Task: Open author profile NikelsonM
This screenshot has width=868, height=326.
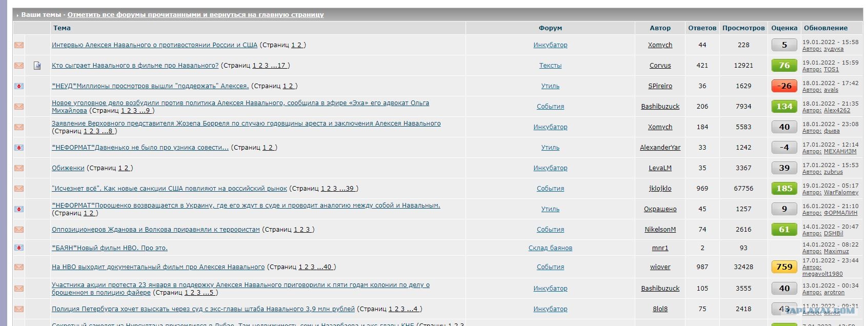Action: coord(660,230)
